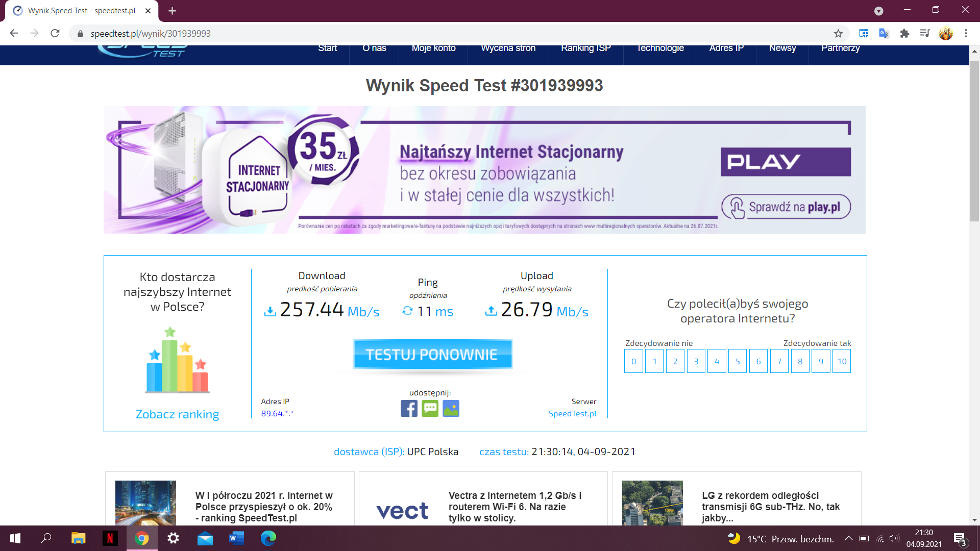Open Ranking ISP menu item

(x=585, y=48)
